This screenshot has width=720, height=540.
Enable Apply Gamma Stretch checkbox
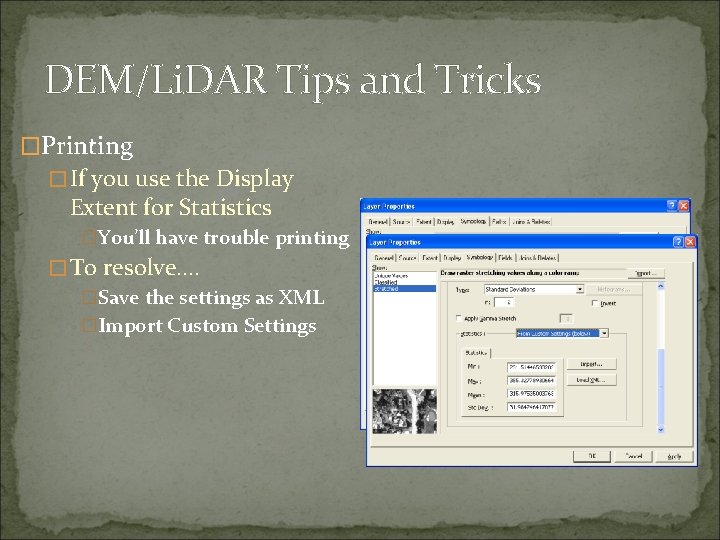point(458,318)
